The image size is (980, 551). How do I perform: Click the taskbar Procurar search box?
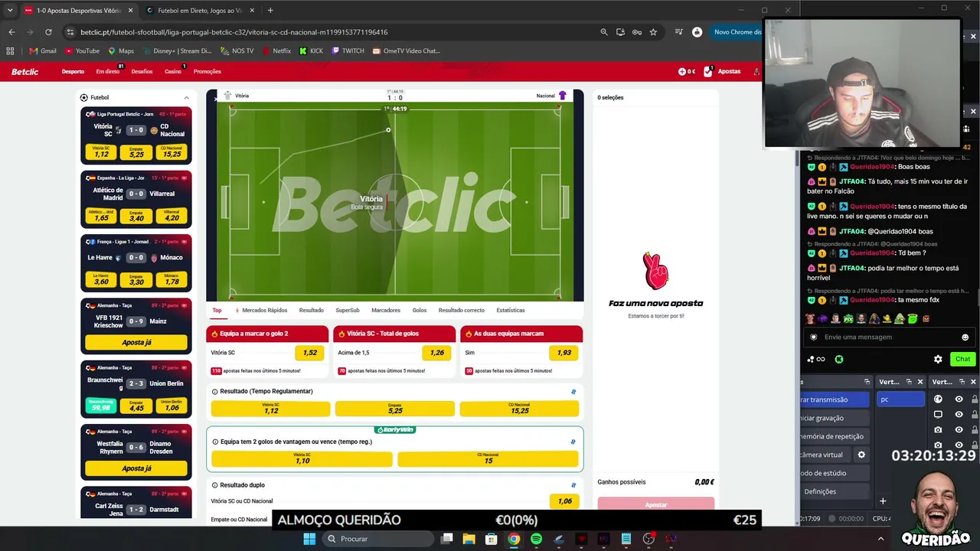pos(377,539)
